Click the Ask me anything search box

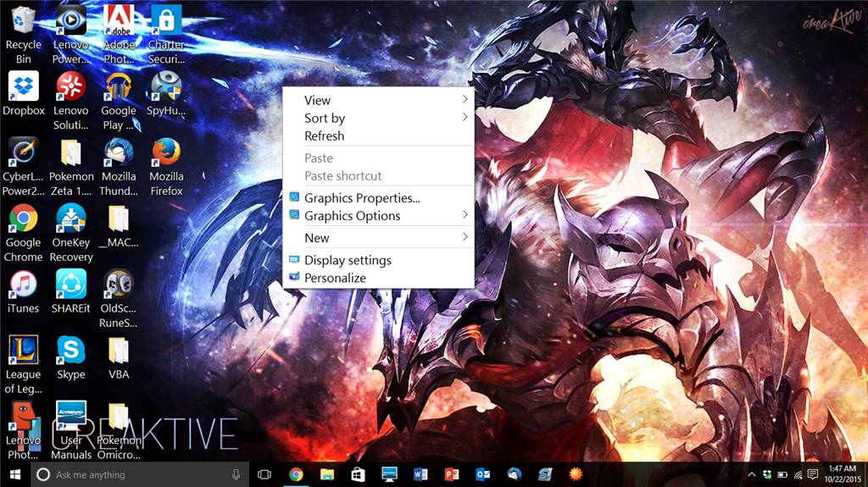(x=140, y=474)
